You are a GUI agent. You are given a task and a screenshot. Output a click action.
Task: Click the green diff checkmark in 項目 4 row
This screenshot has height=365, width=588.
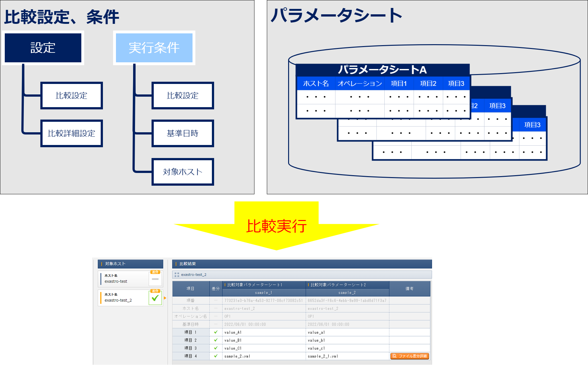pos(216,356)
